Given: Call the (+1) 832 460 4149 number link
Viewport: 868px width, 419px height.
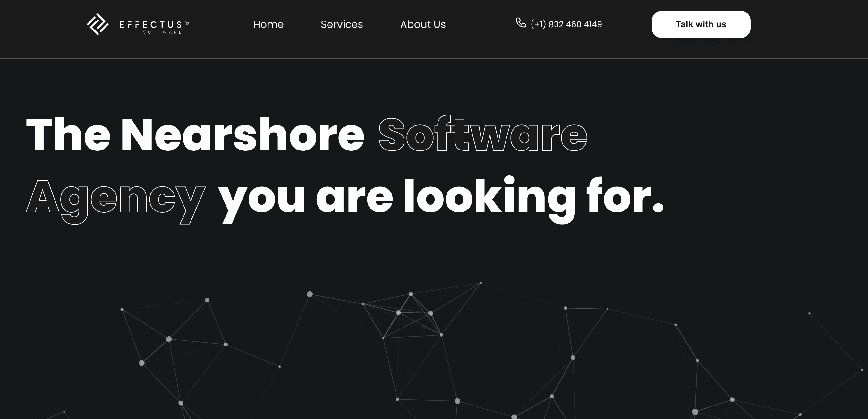Looking at the screenshot, I should (566, 24).
